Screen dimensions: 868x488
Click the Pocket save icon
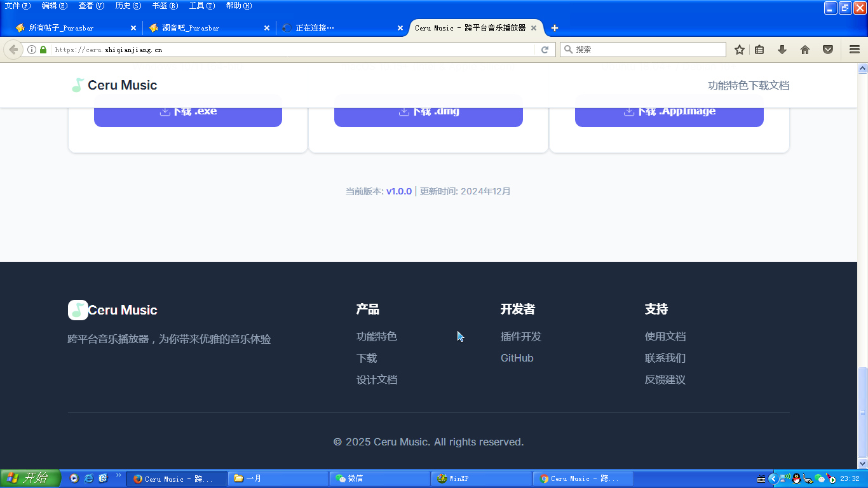pos(828,50)
